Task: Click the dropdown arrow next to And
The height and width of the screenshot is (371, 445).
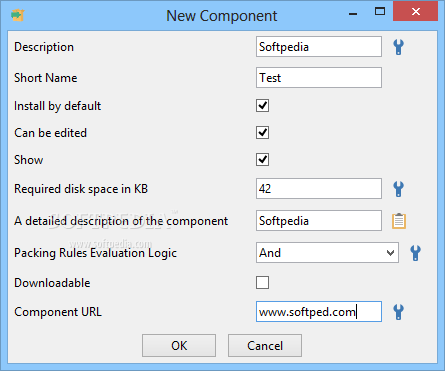Action: pos(391,253)
